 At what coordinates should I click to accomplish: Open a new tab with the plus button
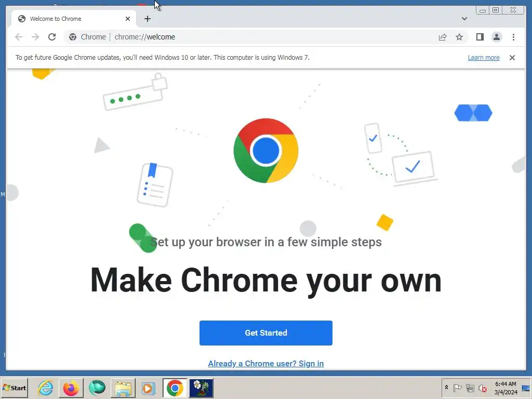[147, 19]
